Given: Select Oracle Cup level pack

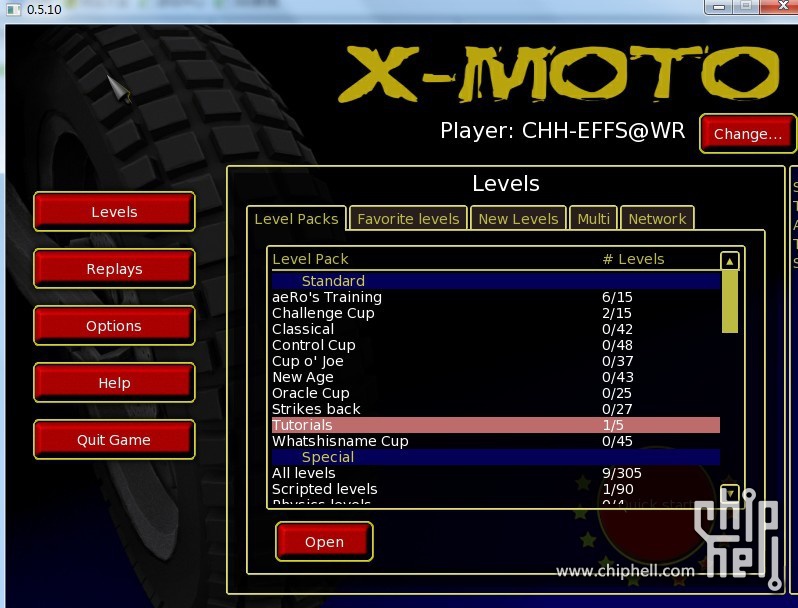Looking at the screenshot, I should (496, 393).
